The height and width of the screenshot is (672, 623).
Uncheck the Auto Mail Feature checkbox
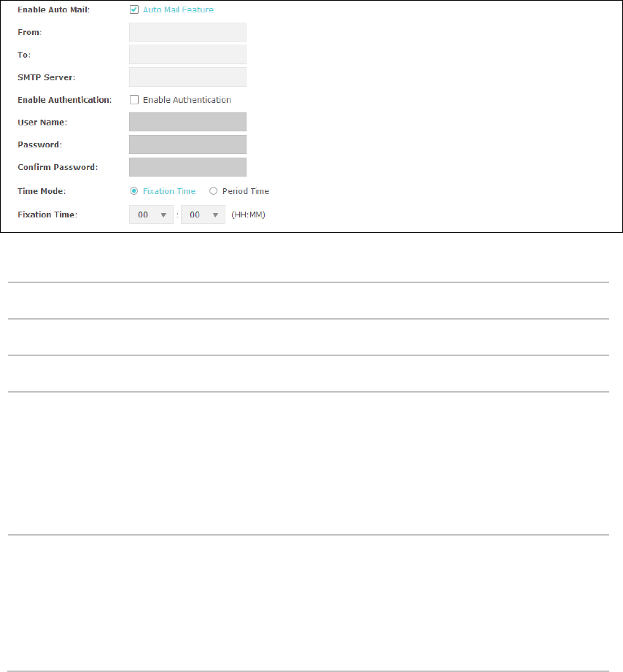point(134,9)
